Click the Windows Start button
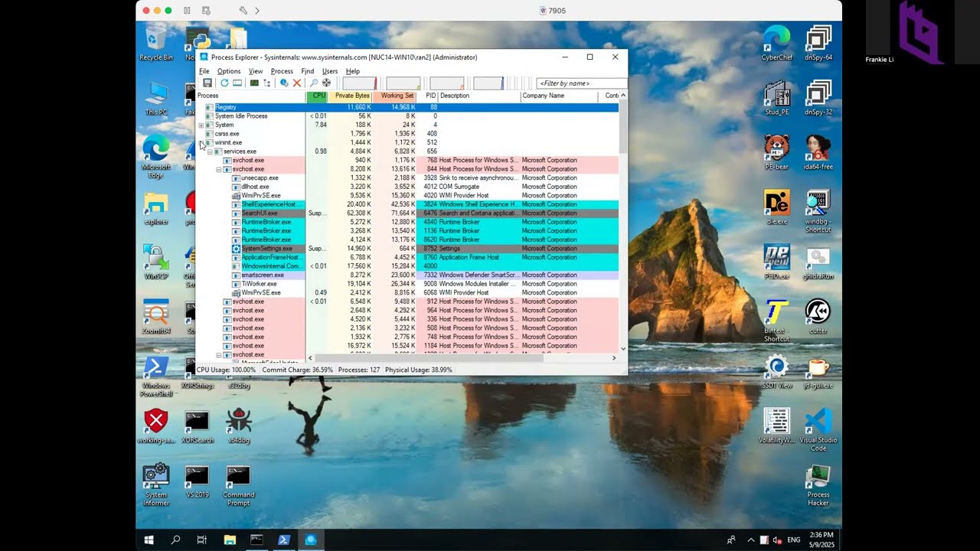Image resolution: width=980 pixels, height=551 pixels. (149, 540)
